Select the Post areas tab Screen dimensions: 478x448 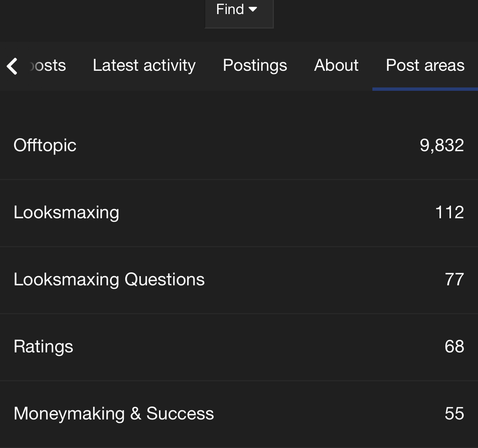pyautogui.click(x=425, y=66)
